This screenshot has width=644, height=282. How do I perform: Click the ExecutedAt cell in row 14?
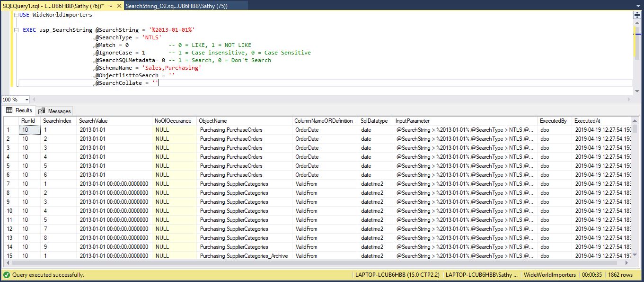(x=601, y=247)
